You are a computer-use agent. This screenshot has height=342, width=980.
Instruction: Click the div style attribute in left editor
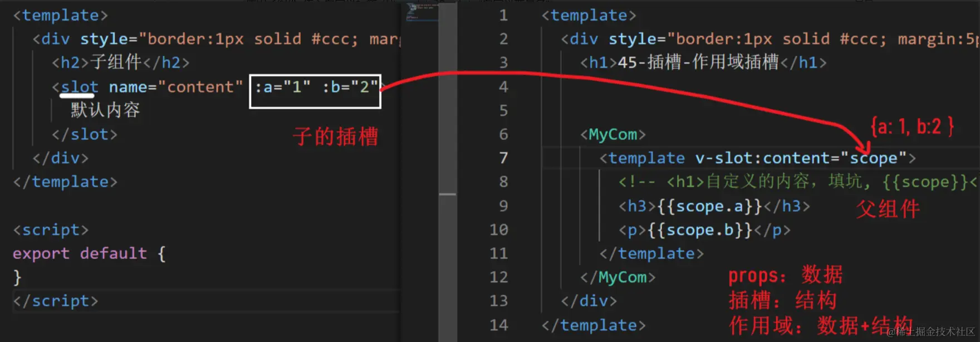[x=240, y=39]
